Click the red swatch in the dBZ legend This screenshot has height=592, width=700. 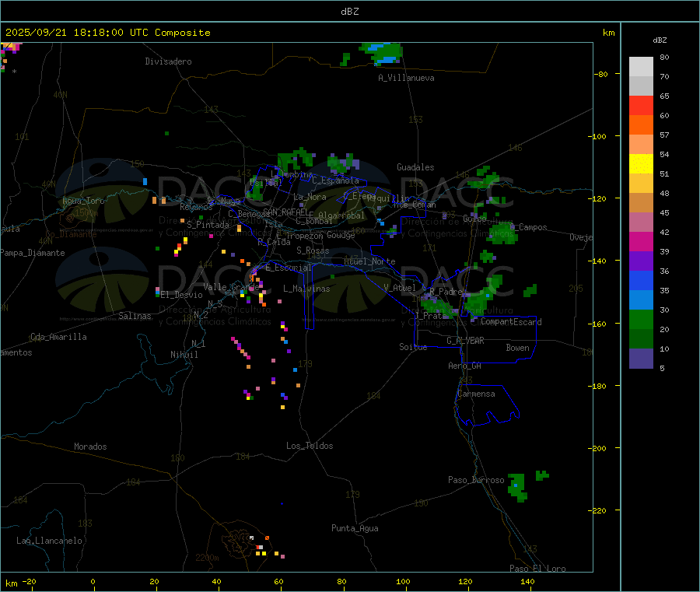[641, 105]
